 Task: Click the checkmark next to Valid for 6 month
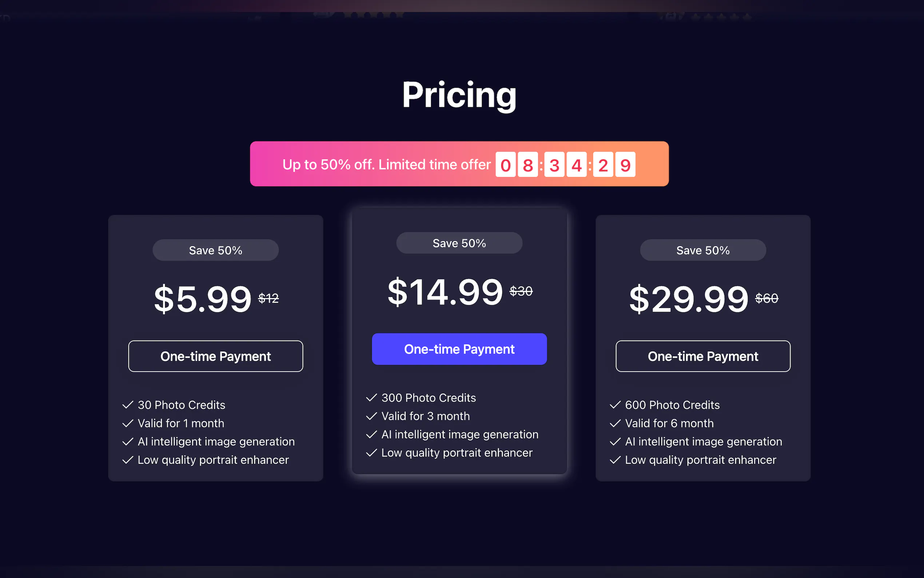tap(615, 423)
